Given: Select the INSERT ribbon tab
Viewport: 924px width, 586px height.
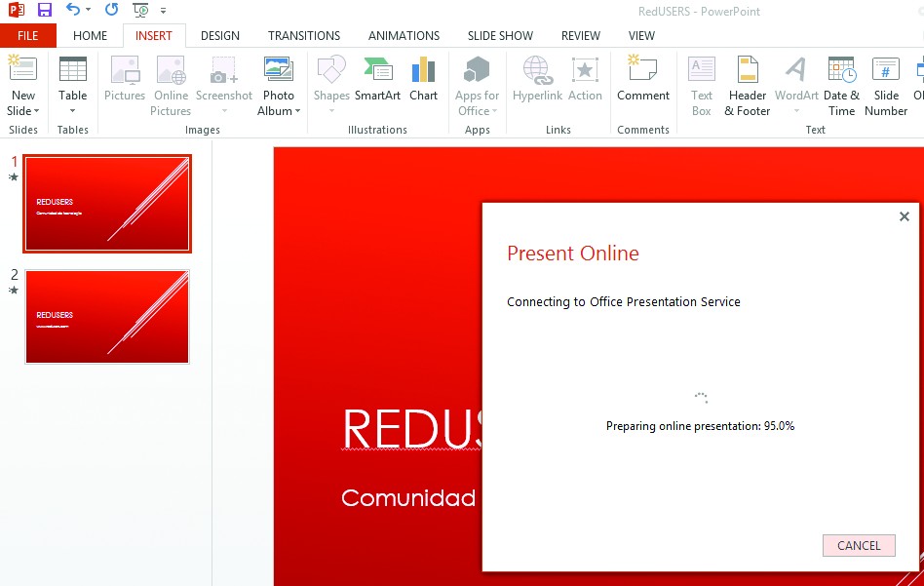Looking at the screenshot, I should (154, 36).
